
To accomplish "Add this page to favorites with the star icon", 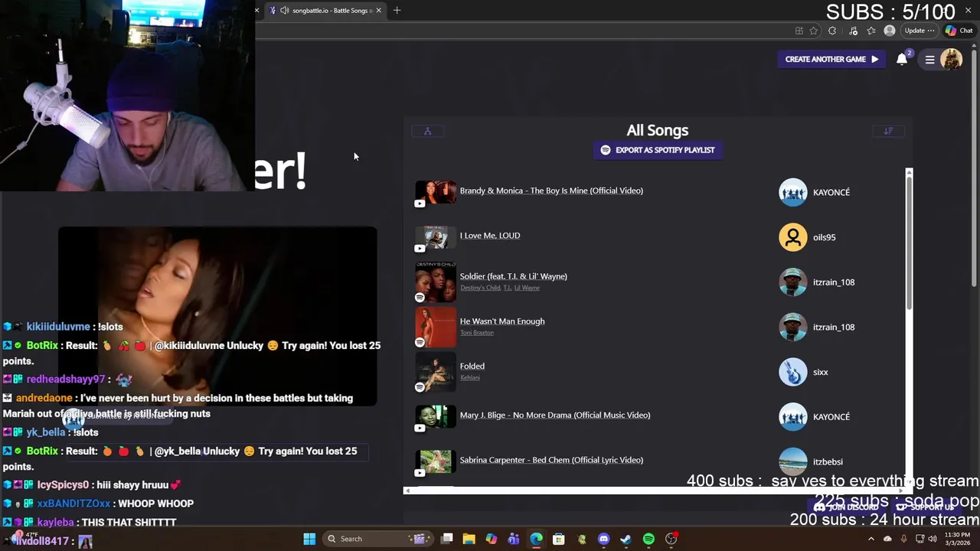I will 814,31.
